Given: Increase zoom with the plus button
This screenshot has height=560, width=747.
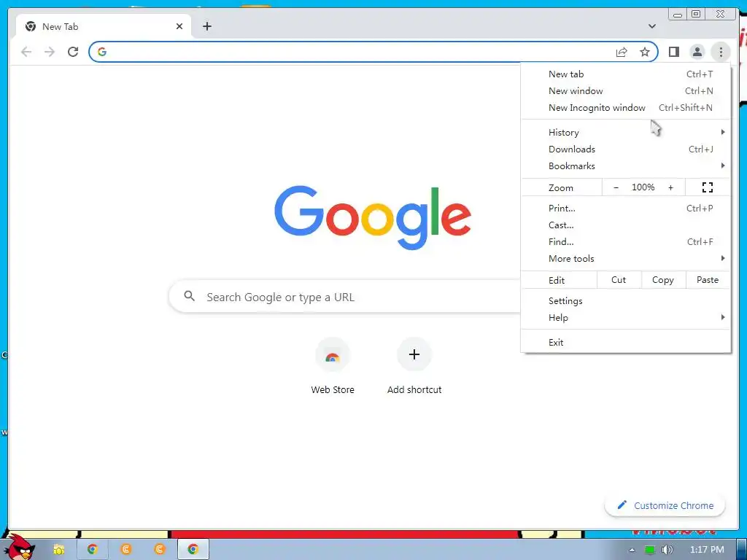Looking at the screenshot, I should point(671,187).
